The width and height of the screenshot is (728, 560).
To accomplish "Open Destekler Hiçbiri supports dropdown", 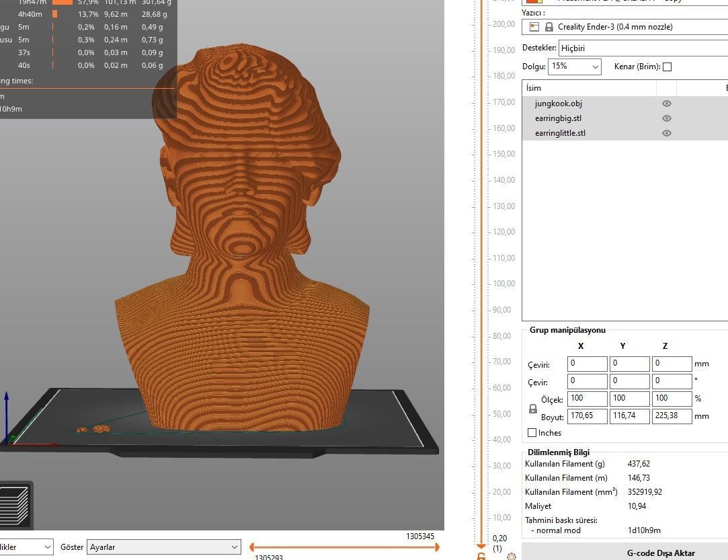I will coord(643,48).
